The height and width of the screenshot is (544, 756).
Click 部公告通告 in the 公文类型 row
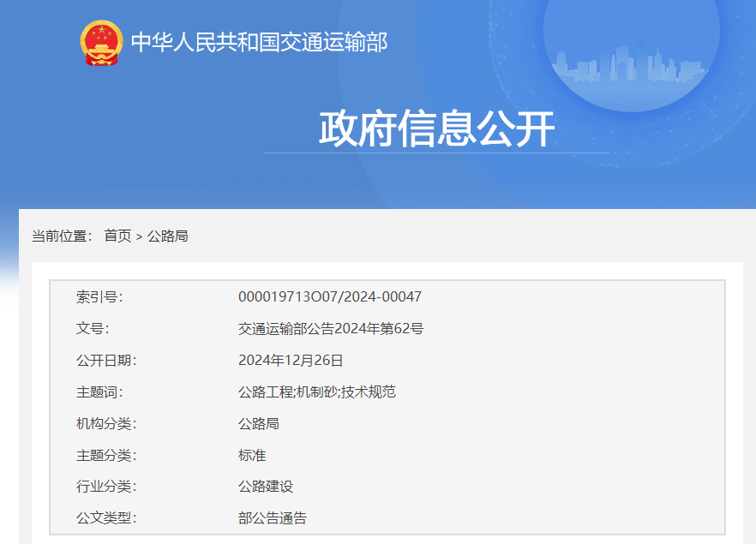[272, 518]
